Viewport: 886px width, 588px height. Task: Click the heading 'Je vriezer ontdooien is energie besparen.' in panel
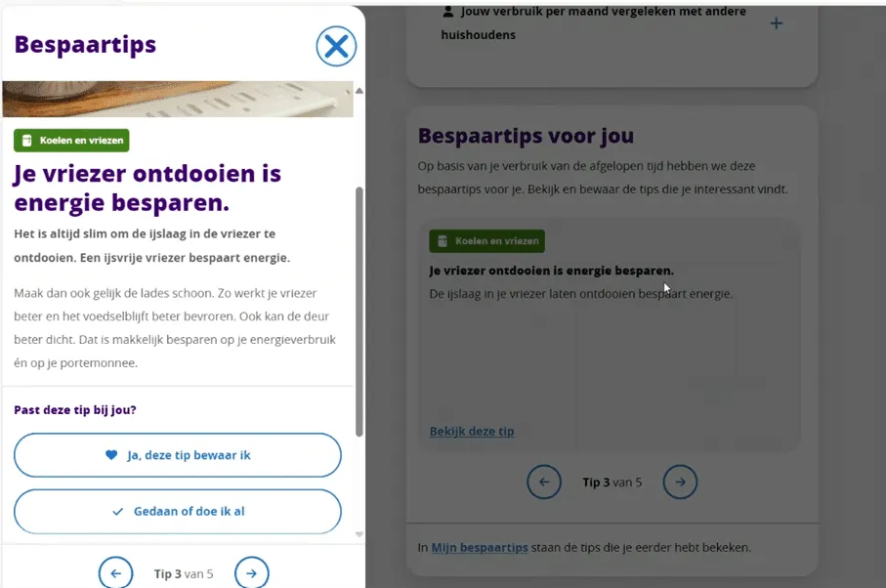tap(148, 189)
